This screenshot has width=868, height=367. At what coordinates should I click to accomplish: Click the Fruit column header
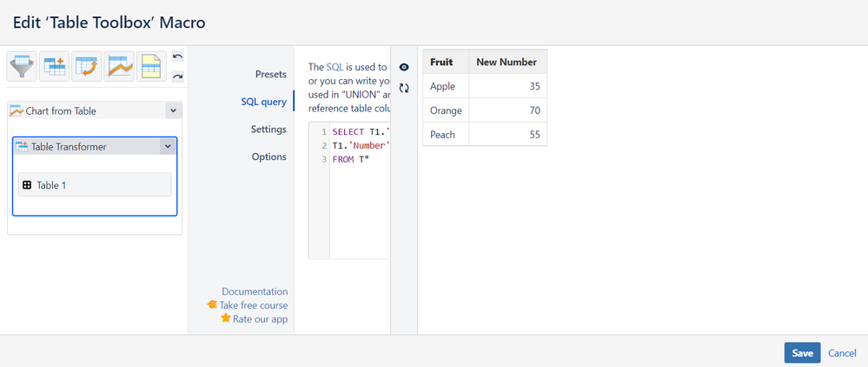click(447, 62)
